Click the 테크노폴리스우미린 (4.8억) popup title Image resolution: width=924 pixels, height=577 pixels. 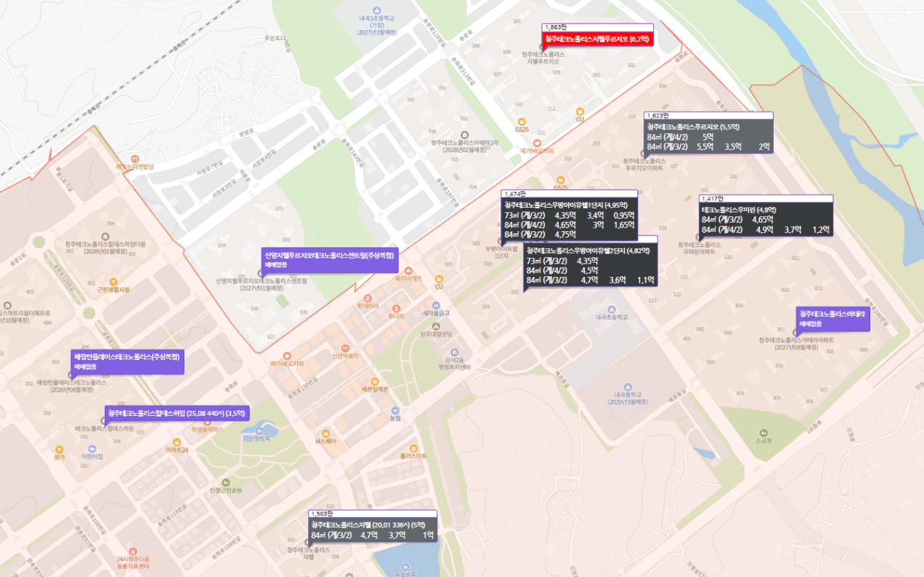coord(739,209)
